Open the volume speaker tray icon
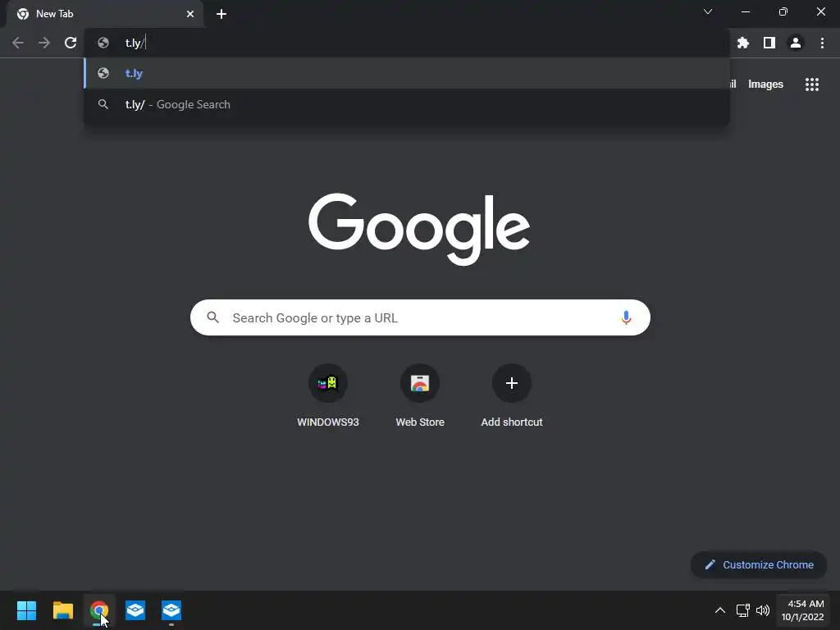The width and height of the screenshot is (840, 630). 763,610
